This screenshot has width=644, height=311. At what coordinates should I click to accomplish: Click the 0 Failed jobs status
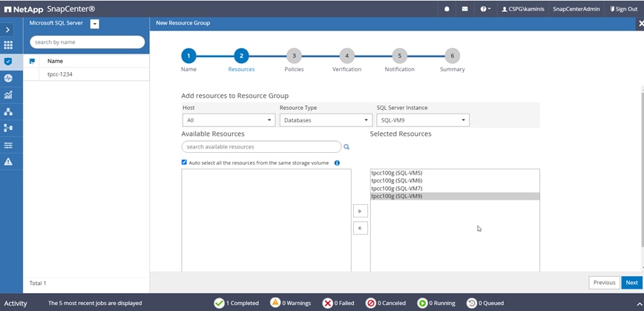338,303
